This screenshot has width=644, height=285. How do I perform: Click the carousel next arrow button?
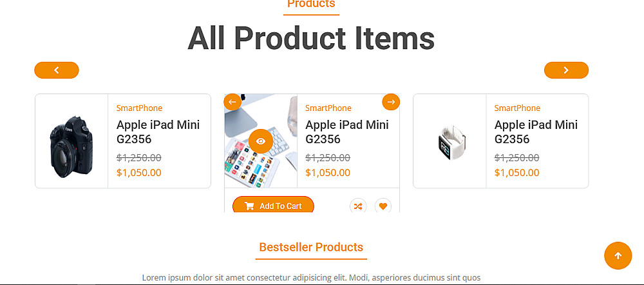pyautogui.click(x=566, y=70)
